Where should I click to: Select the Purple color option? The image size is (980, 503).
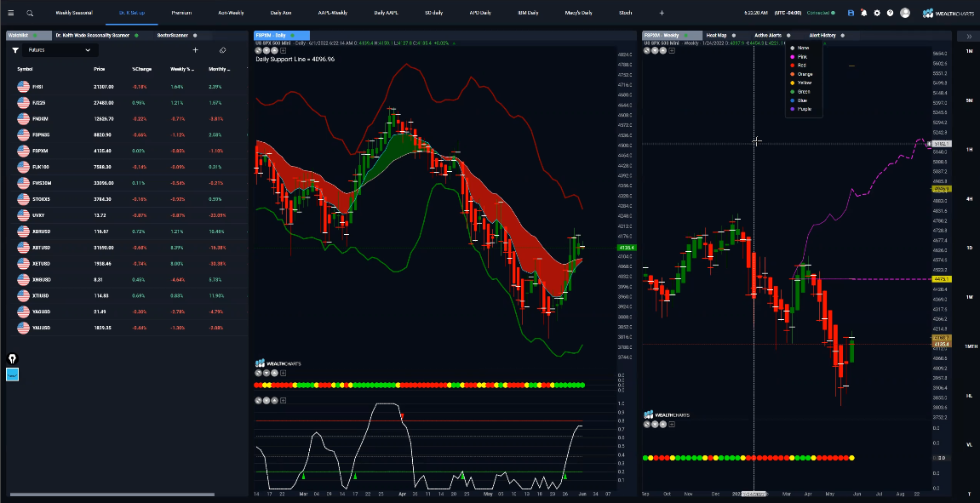click(x=804, y=109)
